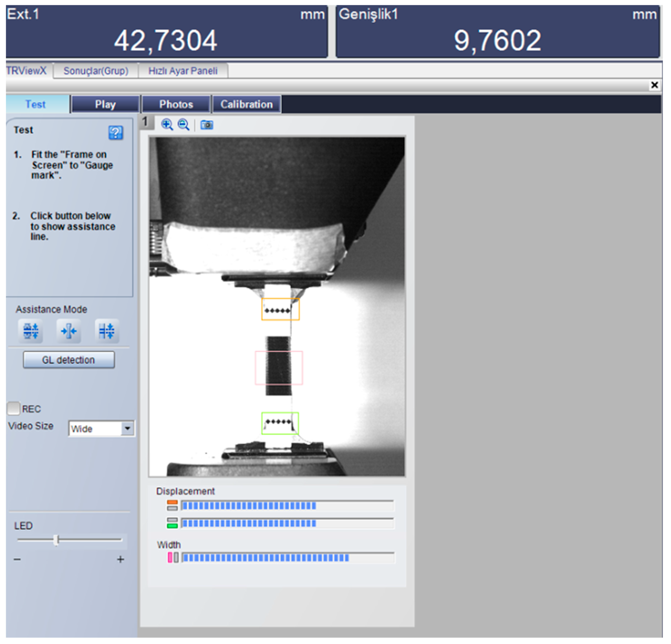
Task: Open the Test panel help icon
Action: tap(115, 132)
